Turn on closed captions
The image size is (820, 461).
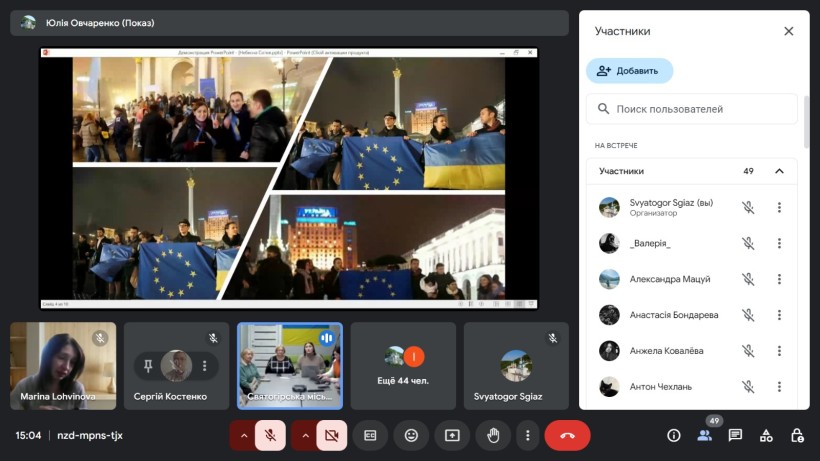[x=370, y=435]
